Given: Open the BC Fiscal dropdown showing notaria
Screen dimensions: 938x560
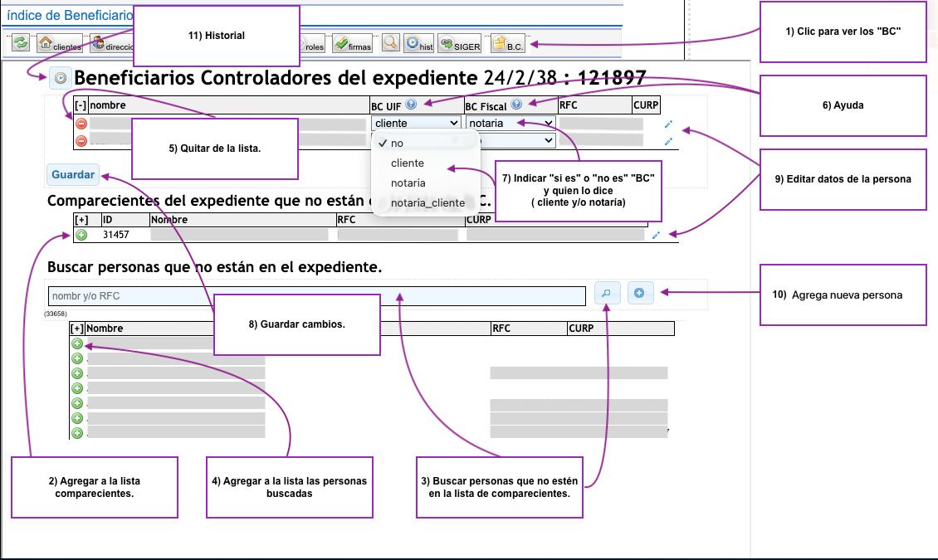Looking at the screenshot, I should coord(510,124).
